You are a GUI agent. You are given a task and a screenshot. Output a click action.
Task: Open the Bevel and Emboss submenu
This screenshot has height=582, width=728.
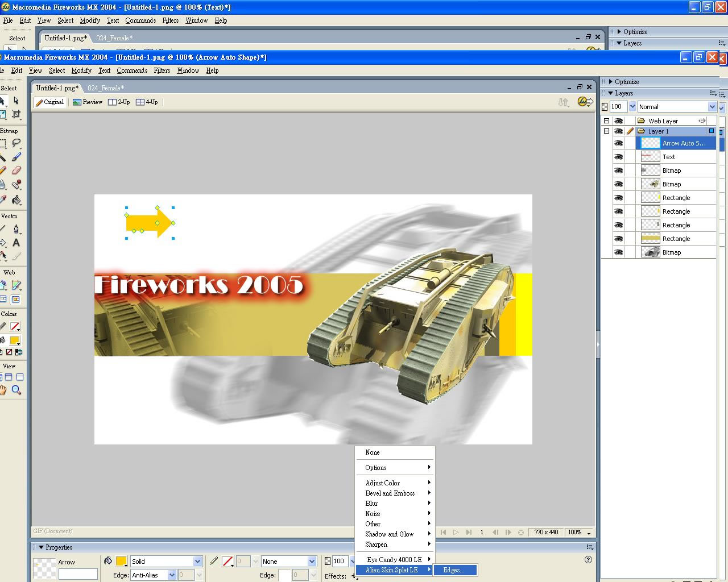395,493
